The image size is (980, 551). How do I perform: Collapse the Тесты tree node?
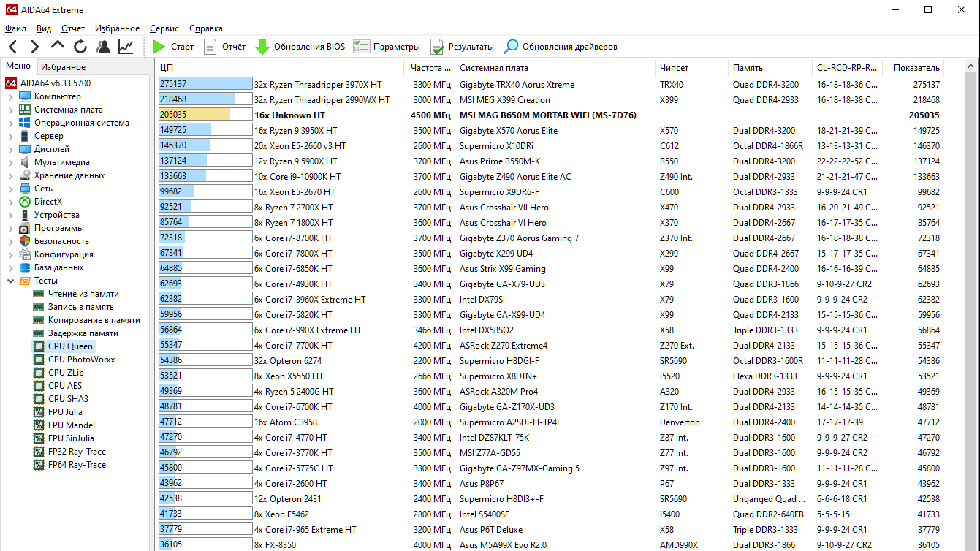click(x=10, y=281)
